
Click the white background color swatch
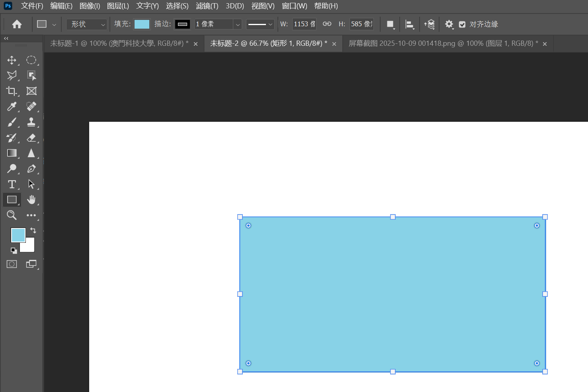[29, 246]
